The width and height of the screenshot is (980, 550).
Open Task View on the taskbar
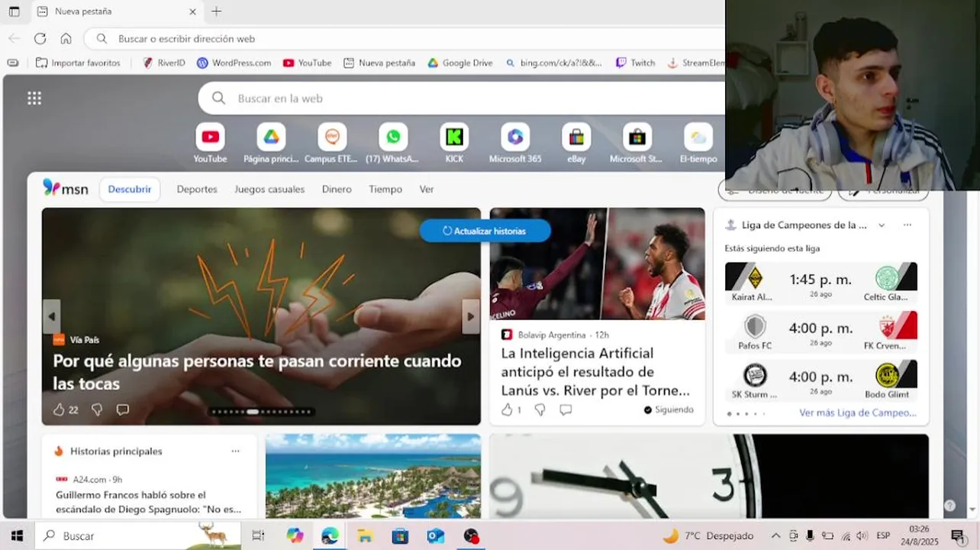258,535
